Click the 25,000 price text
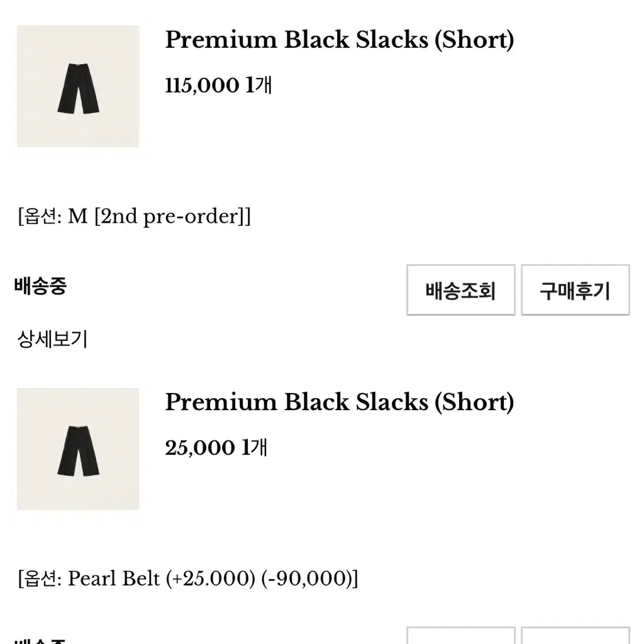The image size is (644, 644). [200, 448]
